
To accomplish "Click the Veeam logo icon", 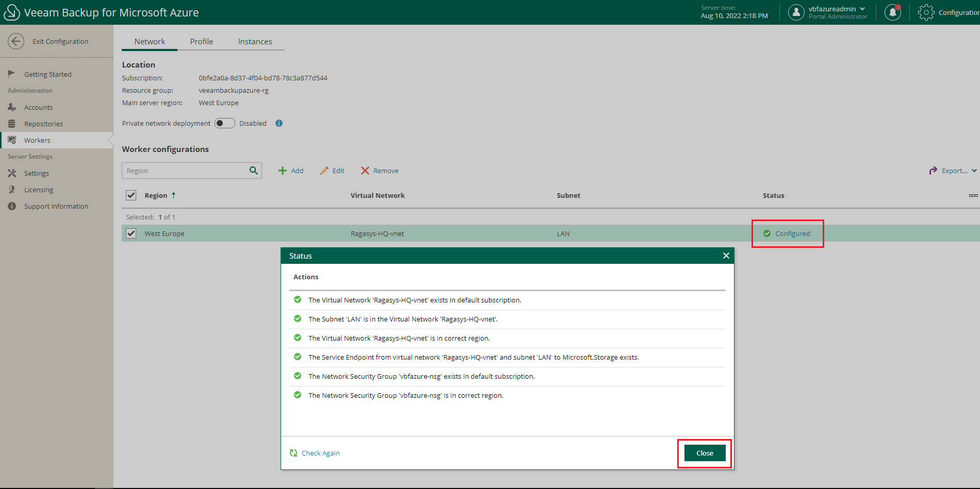I will point(11,12).
